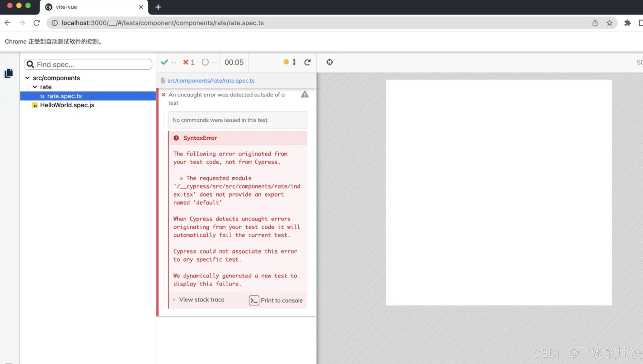This screenshot has width=643, height=364.
Task: Reload the browser page
Action: coord(37,23)
